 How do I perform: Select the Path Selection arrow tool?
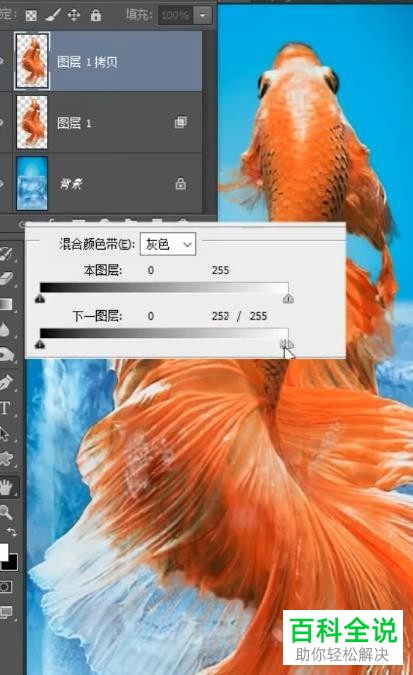coord(5,433)
